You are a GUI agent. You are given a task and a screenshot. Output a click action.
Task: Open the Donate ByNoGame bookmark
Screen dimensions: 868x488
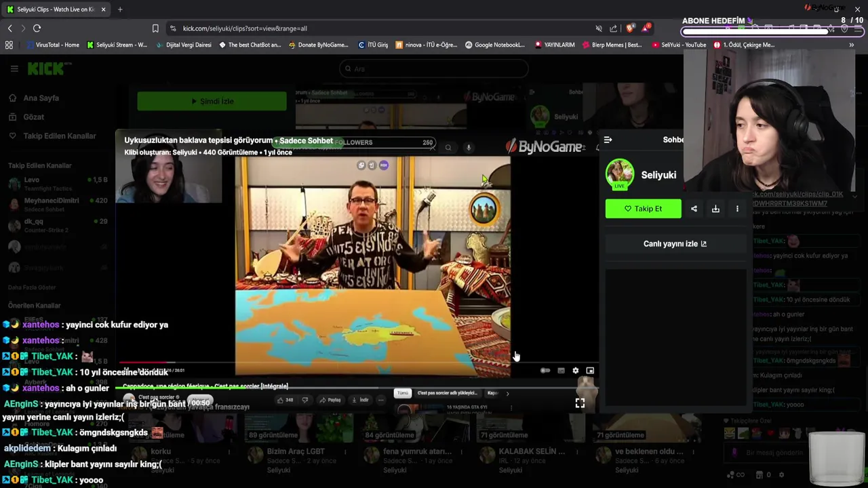click(x=318, y=45)
